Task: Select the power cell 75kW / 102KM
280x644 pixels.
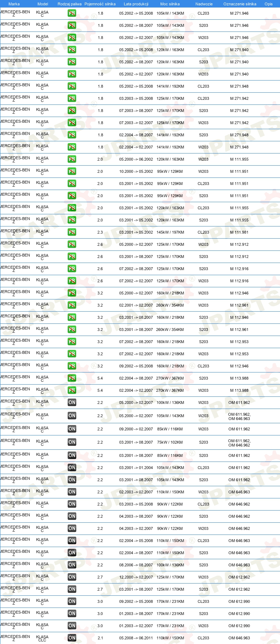Action: click(170, 442)
